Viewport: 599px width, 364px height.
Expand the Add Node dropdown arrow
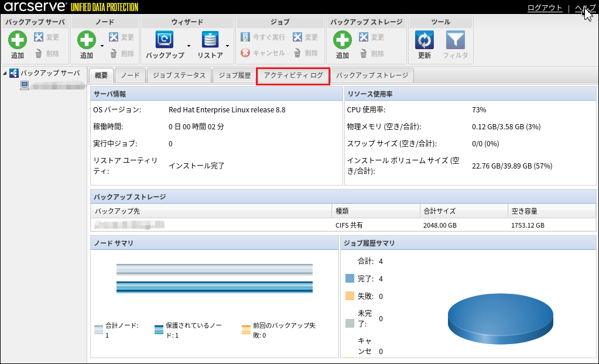click(x=102, y=46)
